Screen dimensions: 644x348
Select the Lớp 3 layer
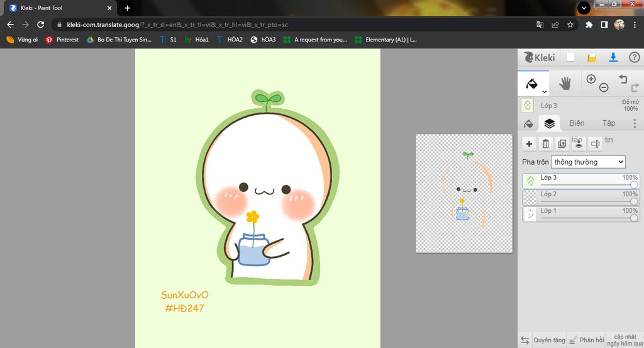tap(580, 181)
